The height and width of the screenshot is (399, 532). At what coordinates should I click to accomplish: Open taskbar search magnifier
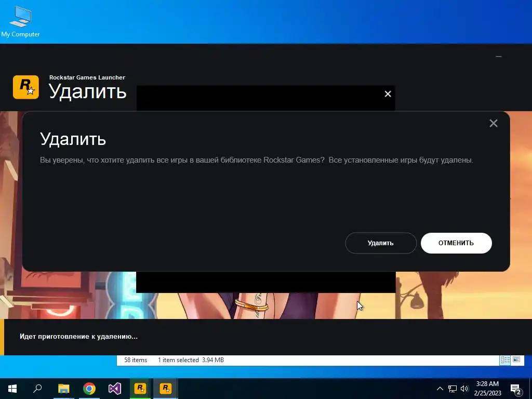pos(37,389)
